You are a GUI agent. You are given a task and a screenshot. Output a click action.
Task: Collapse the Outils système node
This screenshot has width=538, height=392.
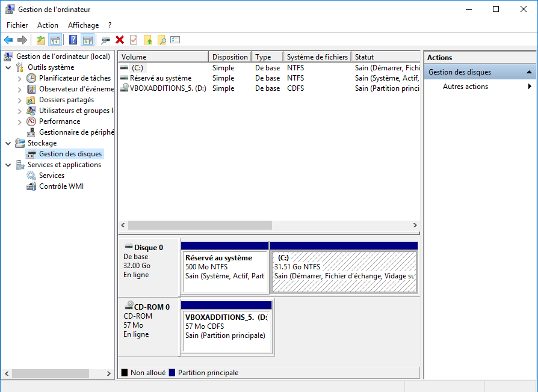point(8,67)
